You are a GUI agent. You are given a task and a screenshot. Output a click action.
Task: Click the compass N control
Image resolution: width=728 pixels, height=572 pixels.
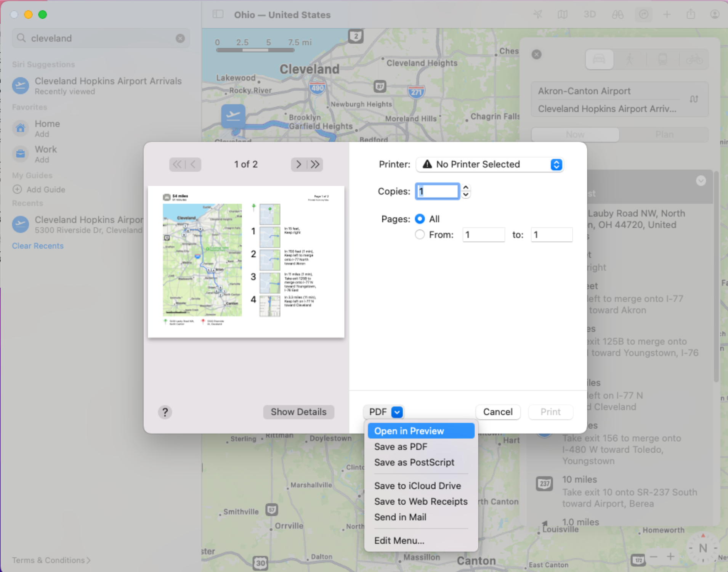click(703, 548)
